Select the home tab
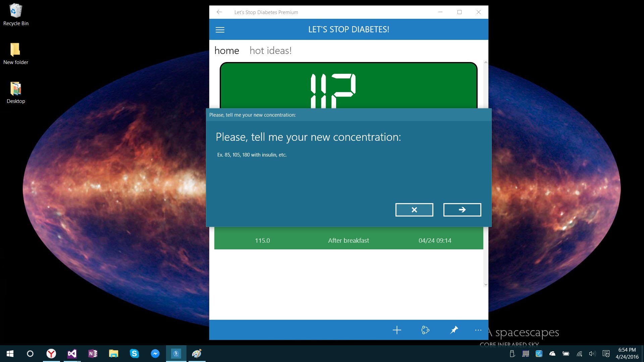Screen dimensions: 644x362 (227, 51)
